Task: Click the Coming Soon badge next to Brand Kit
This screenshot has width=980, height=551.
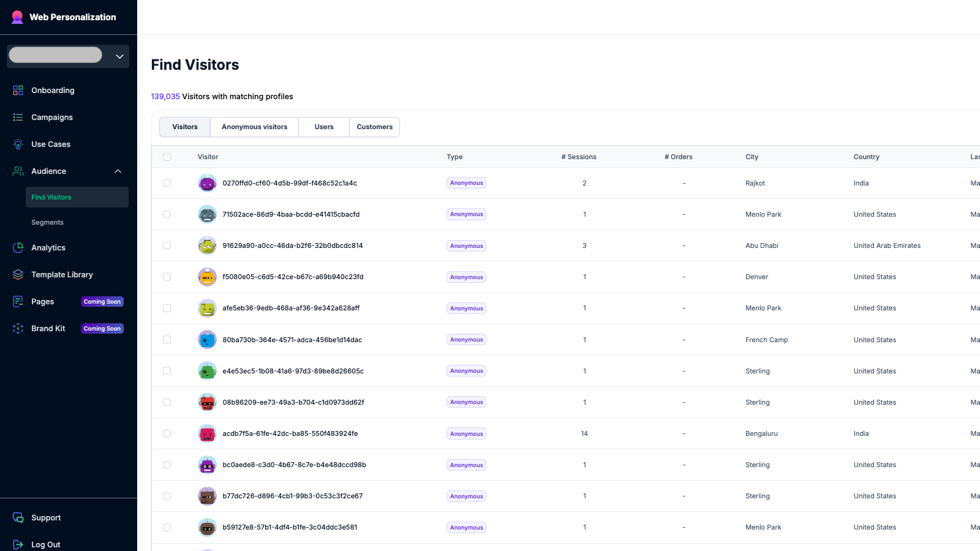Action: click(102, 329)
